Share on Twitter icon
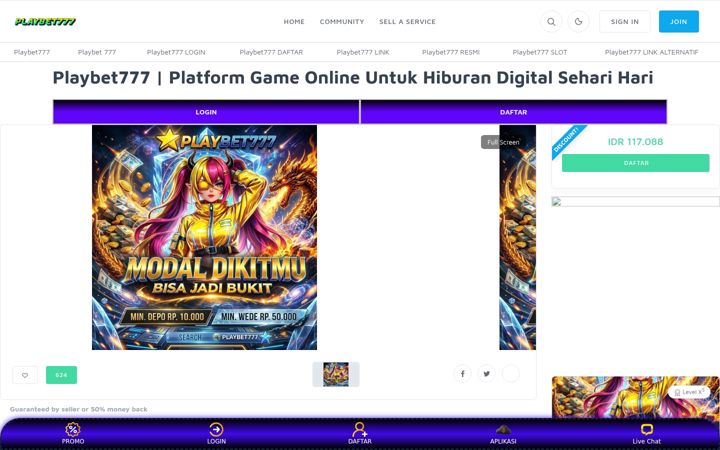This screenshot has height=450, width=720. click(486, 374)
